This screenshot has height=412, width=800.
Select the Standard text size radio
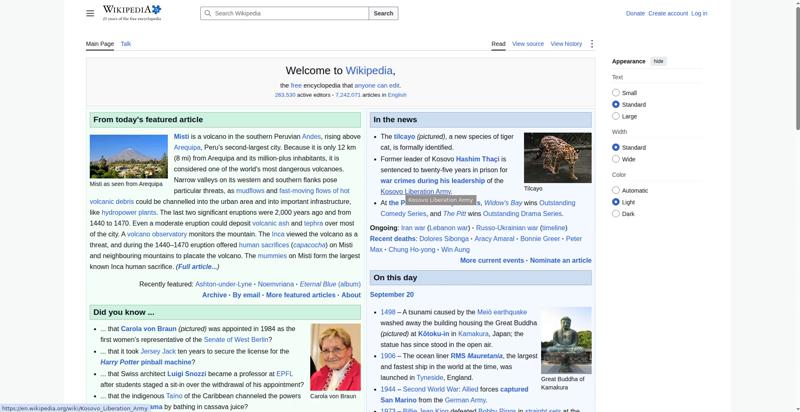tap(616, 105)
